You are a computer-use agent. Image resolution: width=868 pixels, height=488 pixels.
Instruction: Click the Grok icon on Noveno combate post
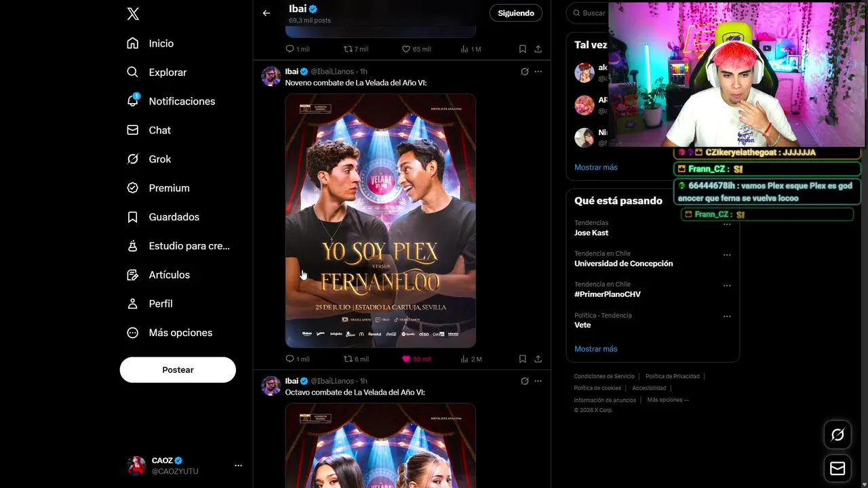(524, 71)
